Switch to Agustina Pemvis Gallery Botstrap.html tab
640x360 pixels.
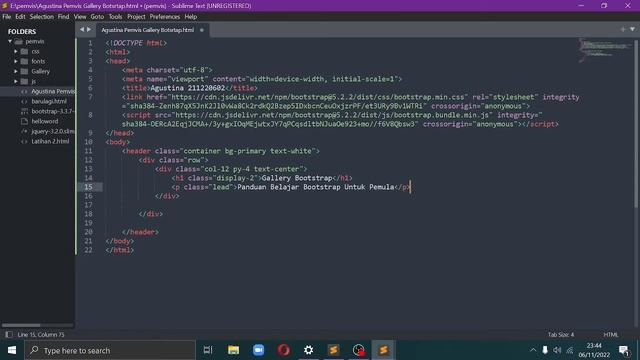(x=147, y=30)
